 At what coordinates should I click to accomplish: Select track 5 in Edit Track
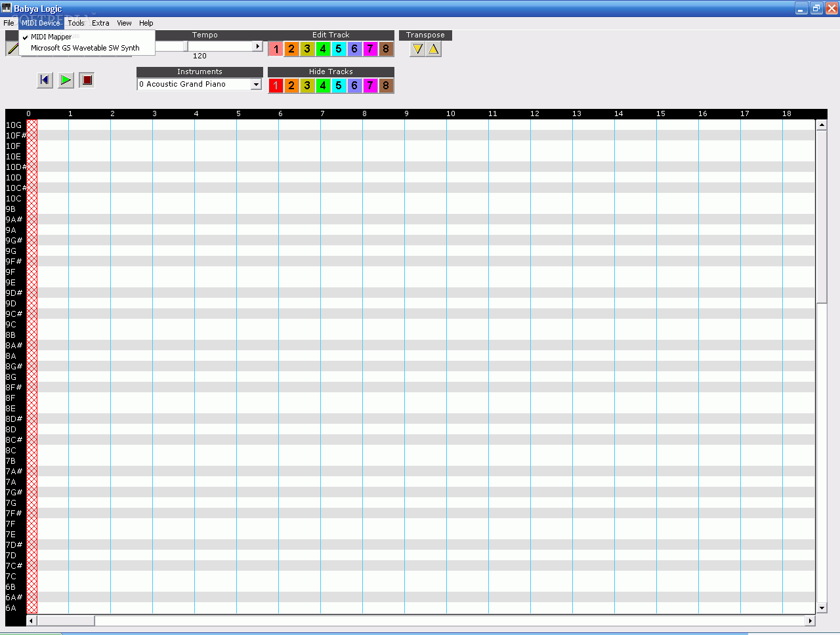[339, 49]
